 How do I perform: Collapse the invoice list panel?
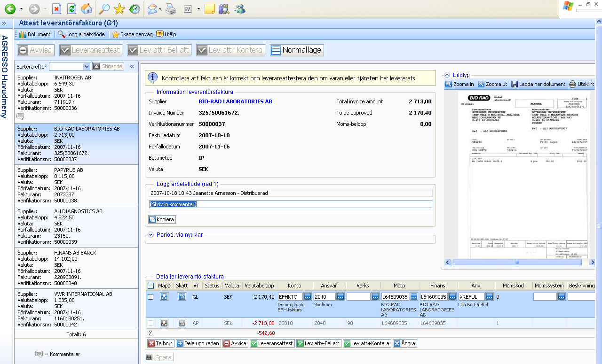132,66
